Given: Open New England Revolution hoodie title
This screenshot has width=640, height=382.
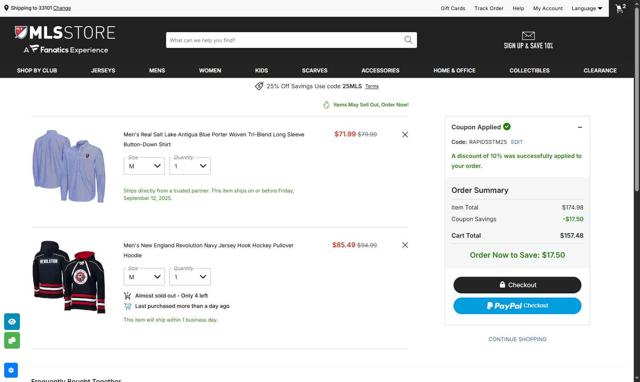Looking at the screenshot, I should coord(209,250).
